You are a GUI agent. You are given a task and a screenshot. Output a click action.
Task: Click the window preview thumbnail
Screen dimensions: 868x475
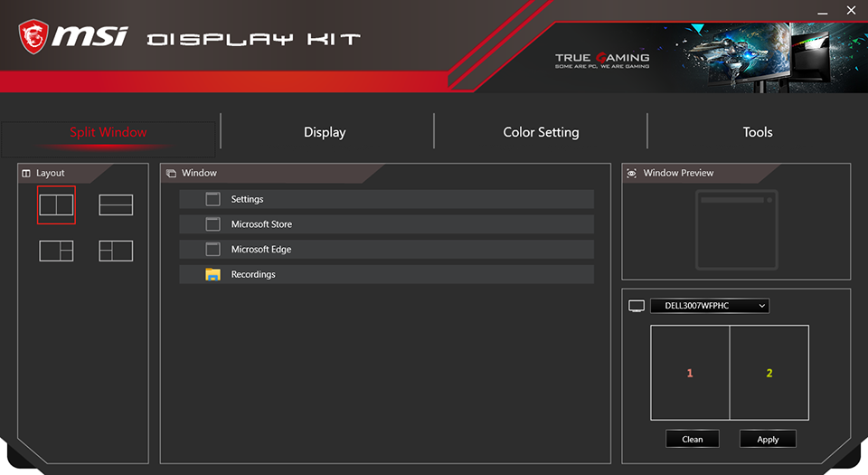click(x=737, y=230)
